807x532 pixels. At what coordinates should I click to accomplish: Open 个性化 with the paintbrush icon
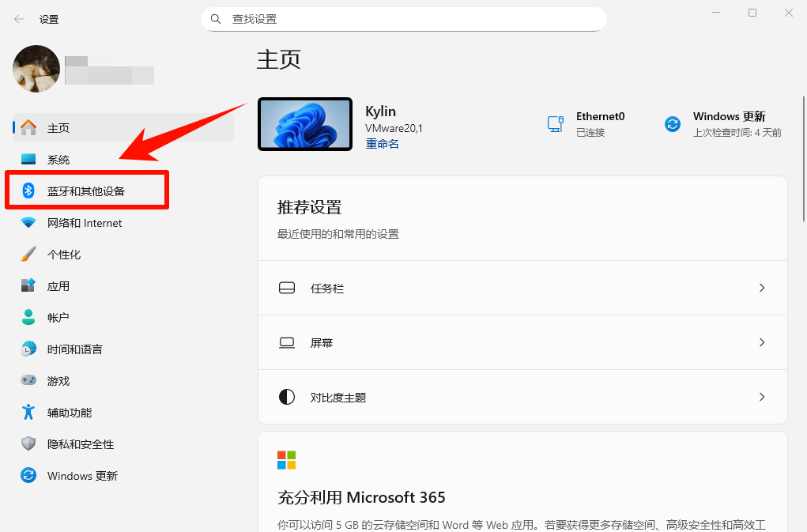coord(28,254)
